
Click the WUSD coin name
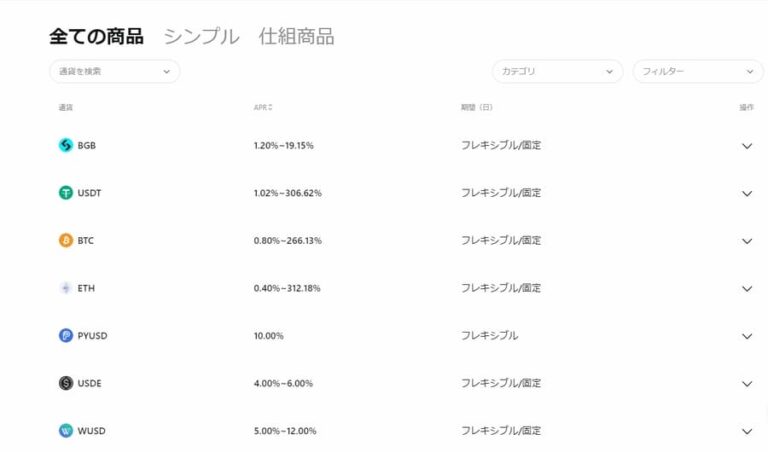(92, 431)
